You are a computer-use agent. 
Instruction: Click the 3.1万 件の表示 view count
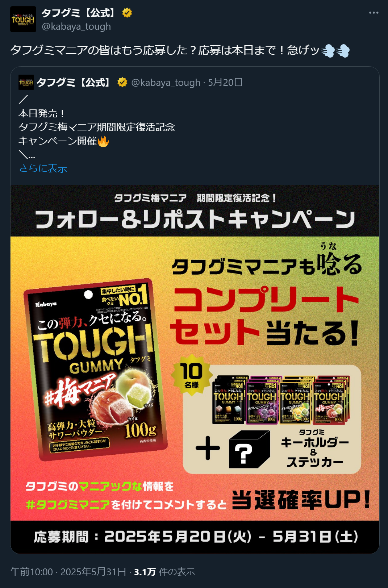click(x=164, y=572)
